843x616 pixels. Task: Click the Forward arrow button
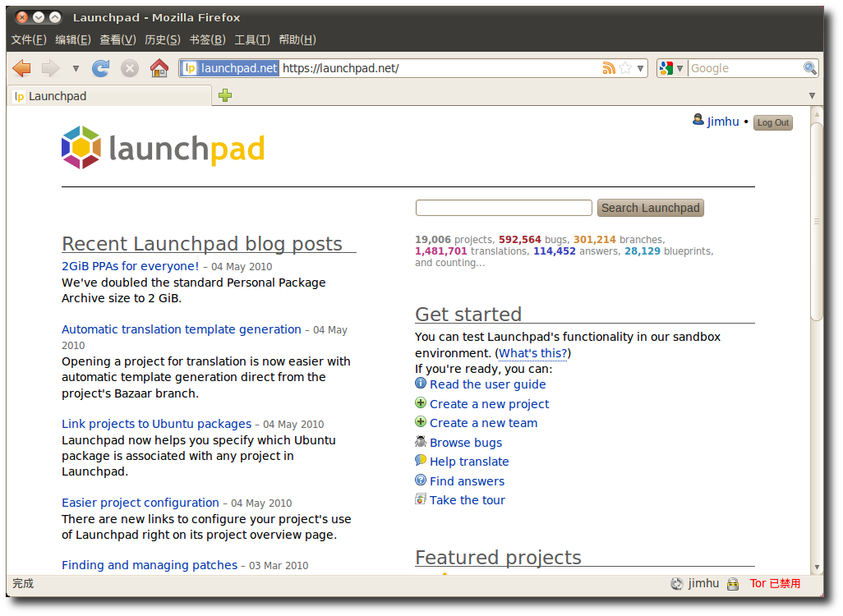click(x=51, y=68)
